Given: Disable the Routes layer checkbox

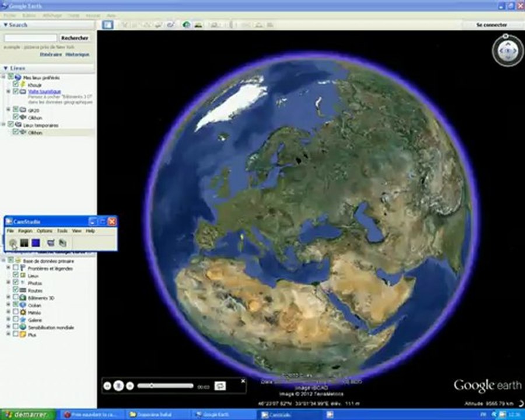Looking at the screenshot, I should [x=15, y=290].
